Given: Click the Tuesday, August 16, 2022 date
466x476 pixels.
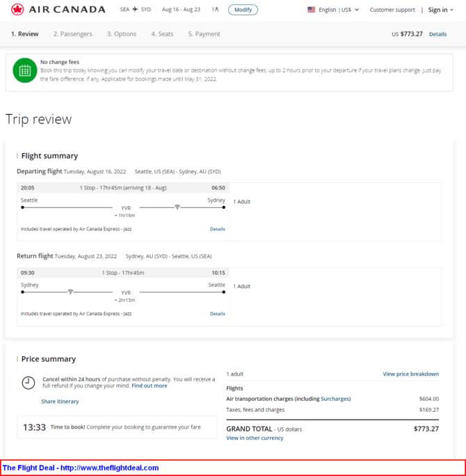Looking at the screenshot, I should [95, 171].
